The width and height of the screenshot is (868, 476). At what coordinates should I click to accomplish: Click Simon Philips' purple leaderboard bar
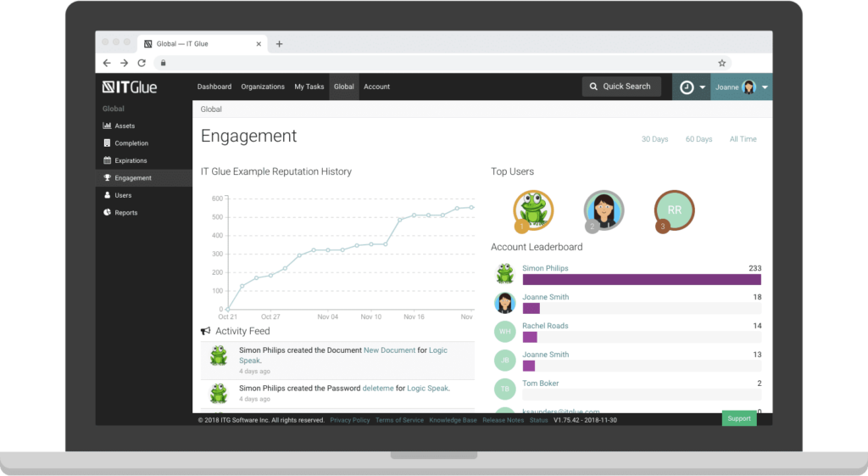(641, 279)
